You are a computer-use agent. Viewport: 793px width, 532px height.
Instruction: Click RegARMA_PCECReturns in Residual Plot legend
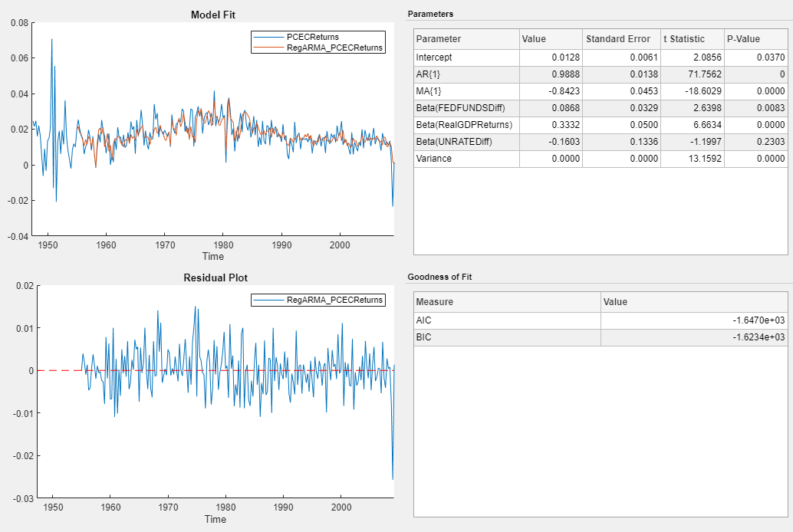coord(334,300)
